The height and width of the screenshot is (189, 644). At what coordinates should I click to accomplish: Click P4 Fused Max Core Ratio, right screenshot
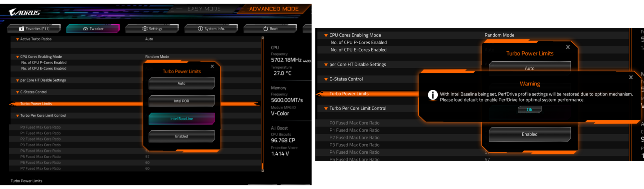tap(354, 152)
